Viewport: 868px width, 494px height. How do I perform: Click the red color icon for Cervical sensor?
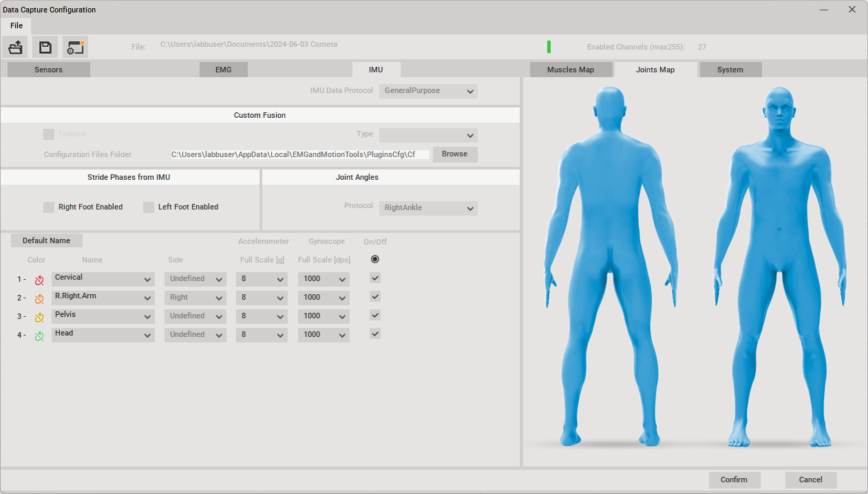tap(40, 280)
